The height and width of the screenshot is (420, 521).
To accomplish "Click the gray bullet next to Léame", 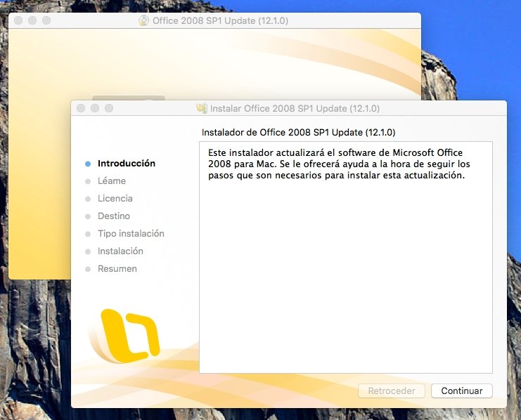I will (88, 181).
